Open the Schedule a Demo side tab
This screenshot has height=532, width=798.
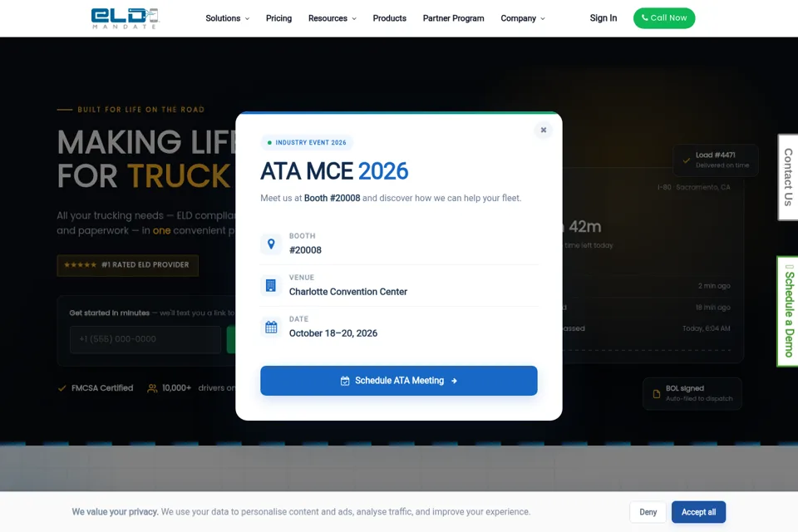click(788, 311)
